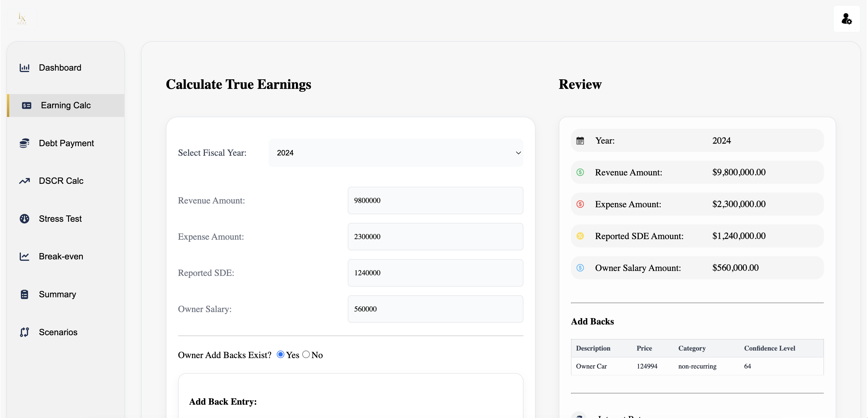The width and height of the screenshot is (868, 418).
Task: Select Yes for Owner Add Backs
Action: (x=280, y=354)
